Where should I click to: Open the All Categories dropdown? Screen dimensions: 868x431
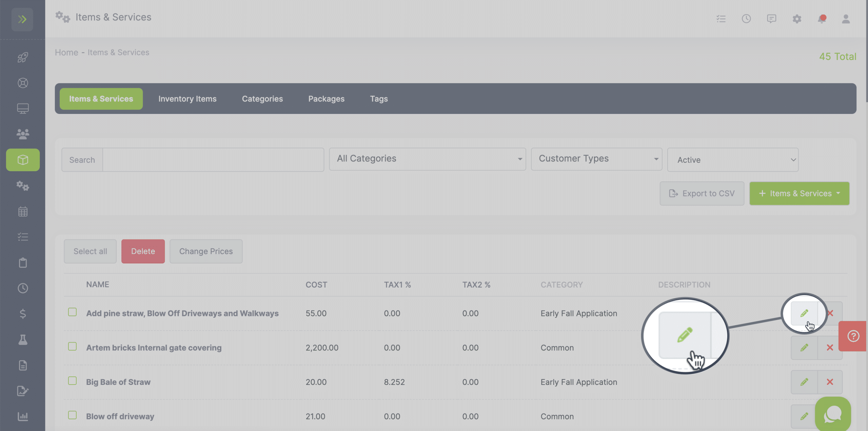coord(428,159)
